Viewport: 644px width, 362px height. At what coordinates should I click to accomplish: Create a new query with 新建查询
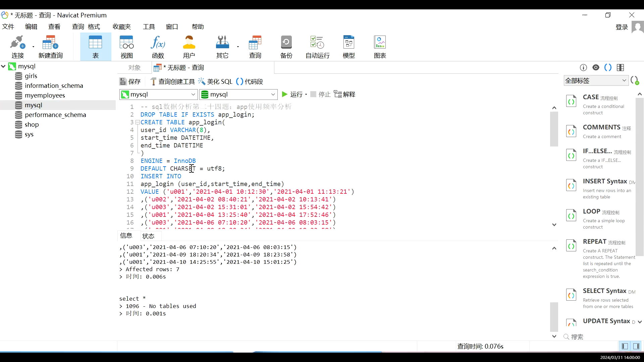point(50,46)
